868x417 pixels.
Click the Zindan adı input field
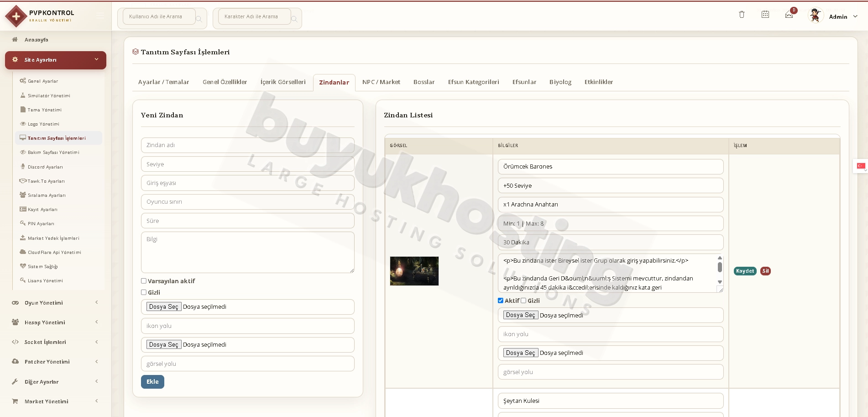(x=248, y=145)
